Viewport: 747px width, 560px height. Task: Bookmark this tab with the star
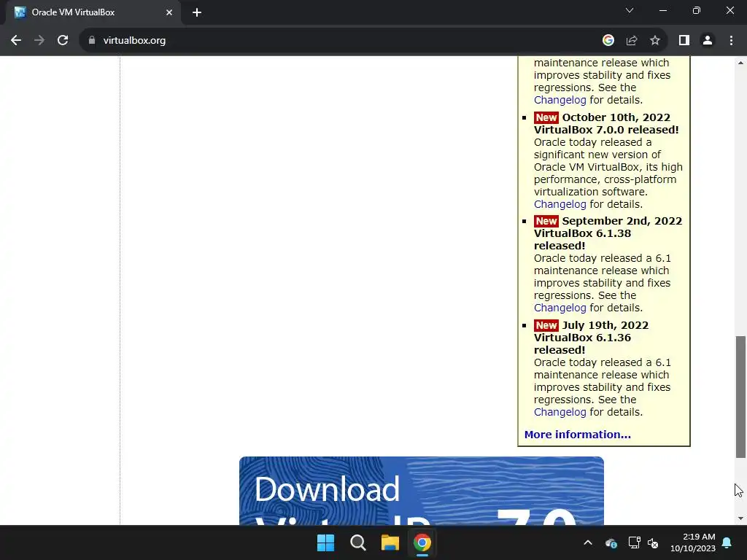(655, 41)
